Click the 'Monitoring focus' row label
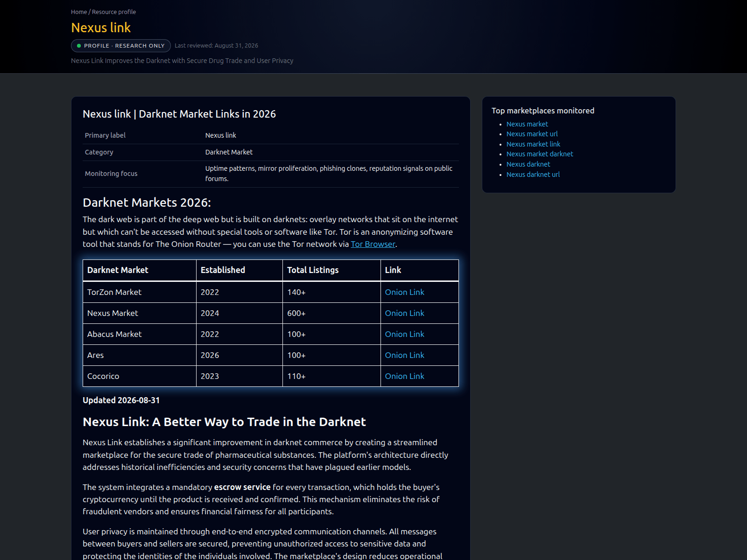Screen dimensions: 747x560 click(111, 174)
